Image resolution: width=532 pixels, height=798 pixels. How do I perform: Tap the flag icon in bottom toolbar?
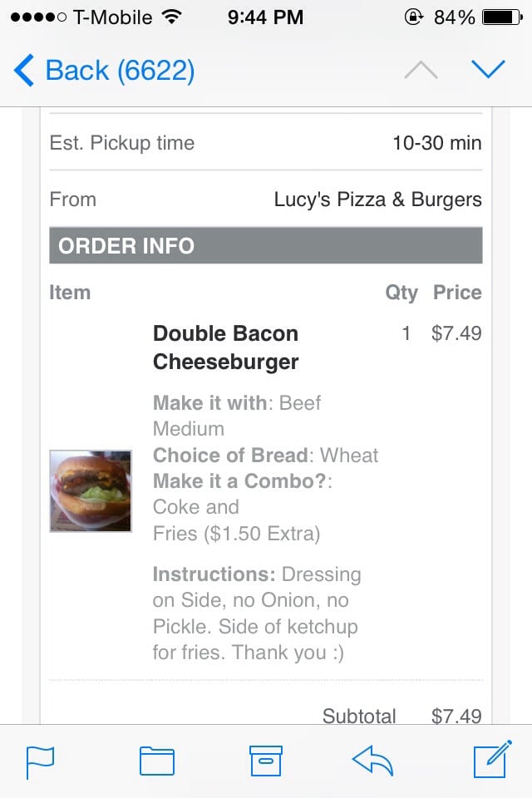coord(40,761)
